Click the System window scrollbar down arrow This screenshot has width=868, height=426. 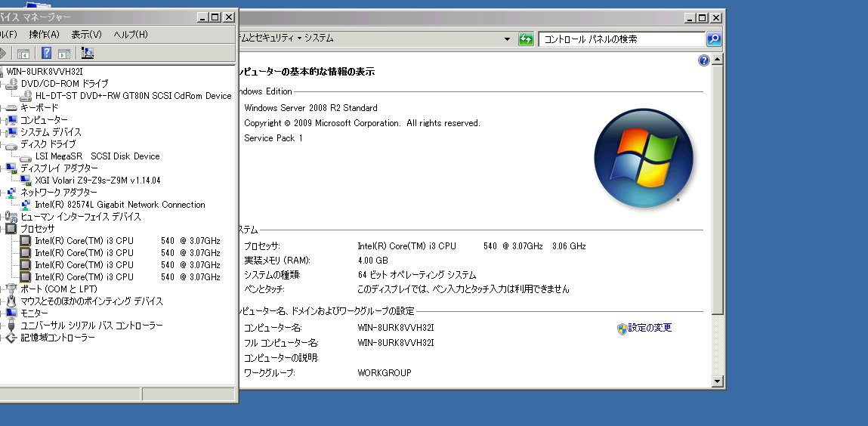coord(718,381)
